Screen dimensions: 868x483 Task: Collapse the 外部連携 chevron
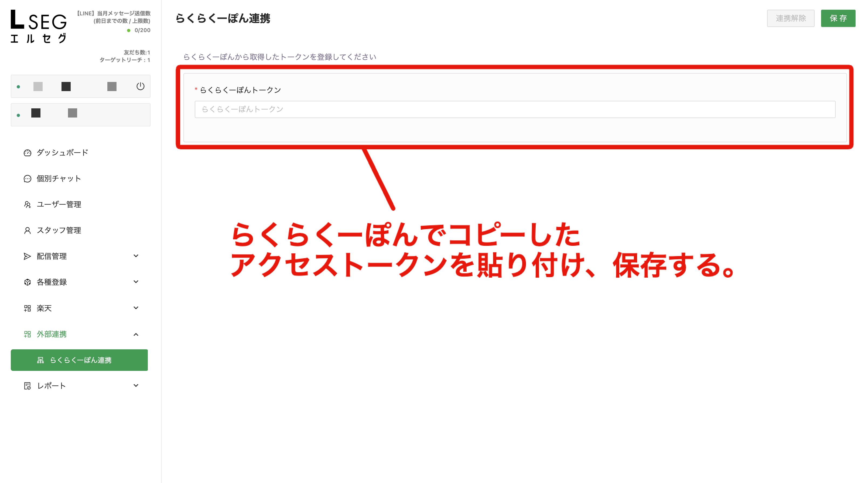click(x=136, y=334)
